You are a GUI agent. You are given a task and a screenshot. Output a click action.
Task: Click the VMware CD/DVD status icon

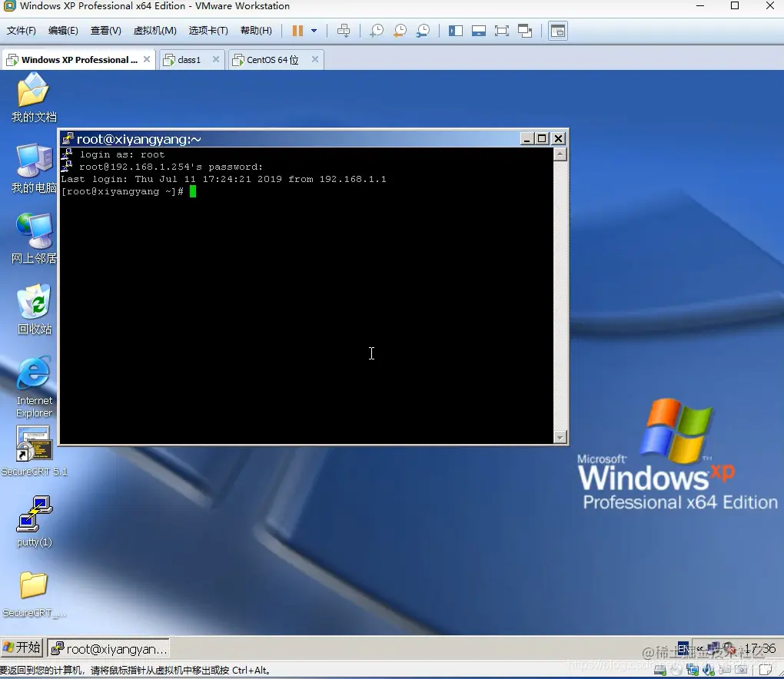click(x=676, y=670)
